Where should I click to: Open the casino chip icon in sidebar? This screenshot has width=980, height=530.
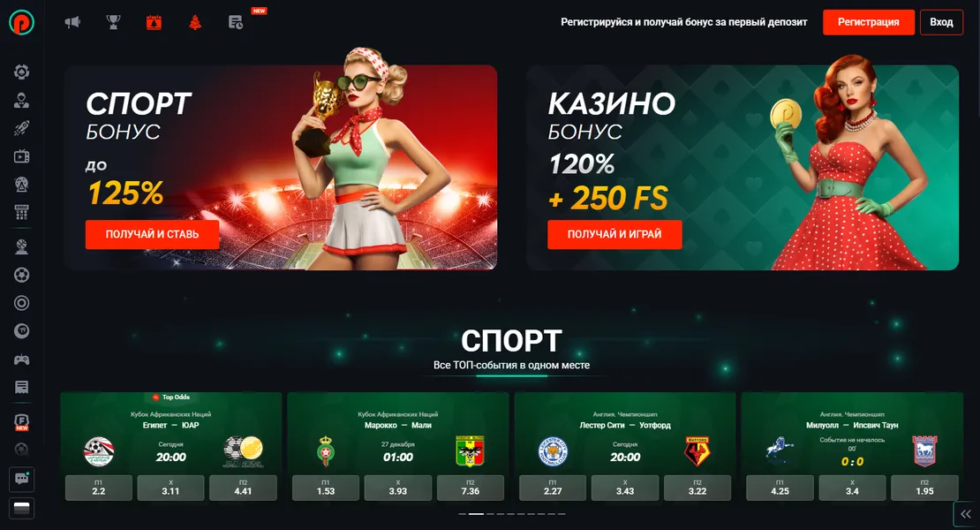pos(22,72)
